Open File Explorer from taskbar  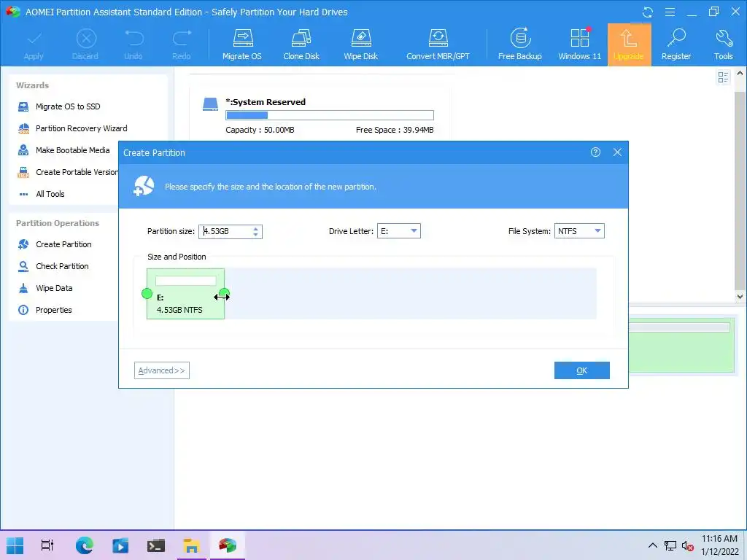192,545
